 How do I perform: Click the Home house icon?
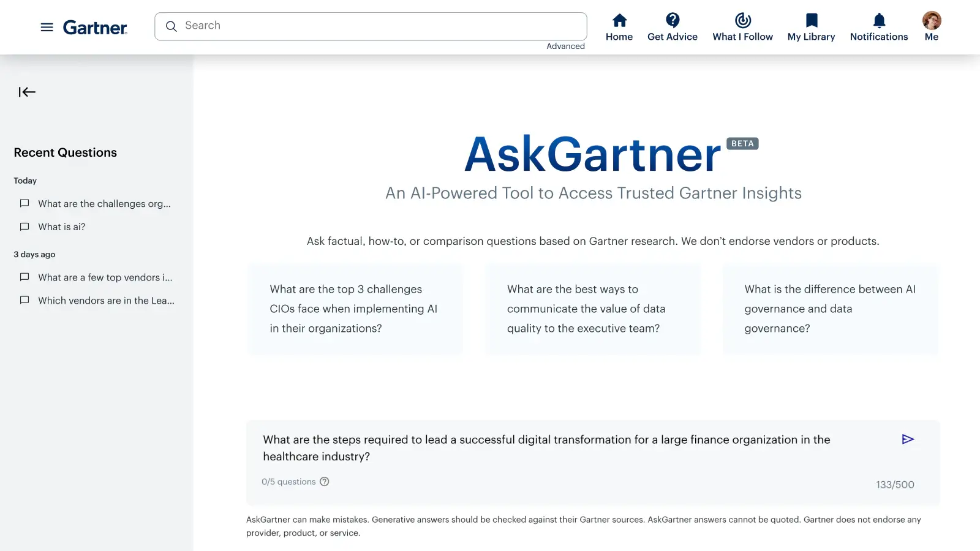[x=619, y=20]
